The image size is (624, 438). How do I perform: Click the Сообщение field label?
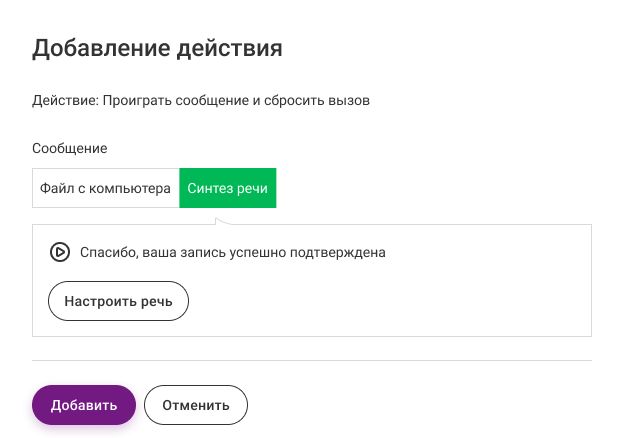70,148
